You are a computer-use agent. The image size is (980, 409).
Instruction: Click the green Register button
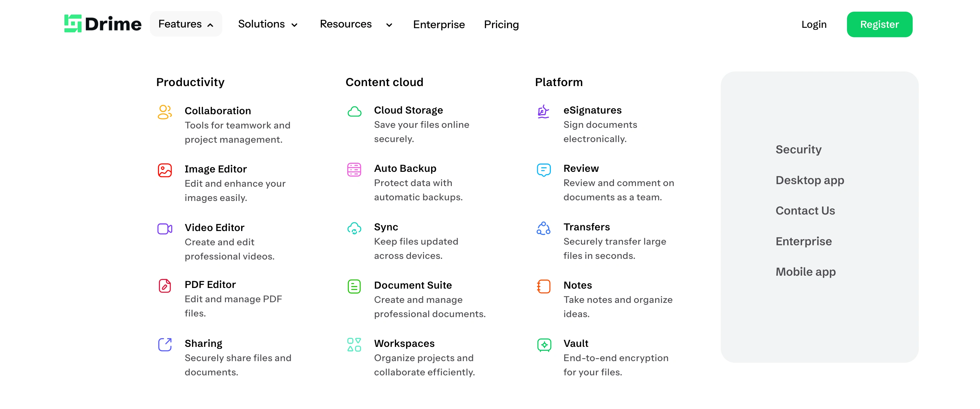(879, 24)
